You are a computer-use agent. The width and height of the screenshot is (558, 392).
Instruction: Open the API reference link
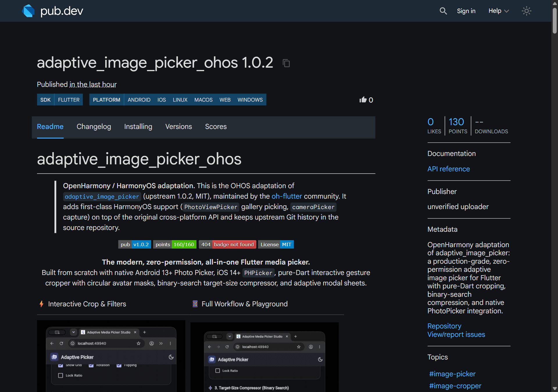coord(448,169)
